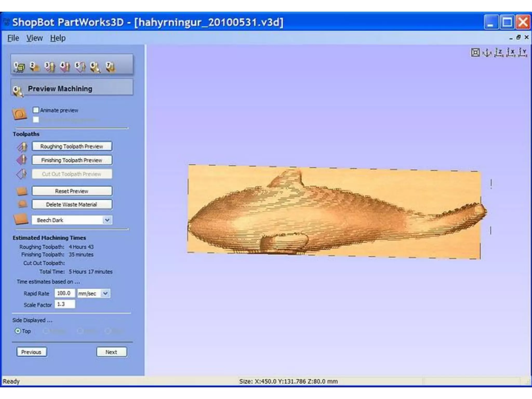Expand the mm/sec rate units dropdown
The image size is (532, 399).
click(105, 294)
